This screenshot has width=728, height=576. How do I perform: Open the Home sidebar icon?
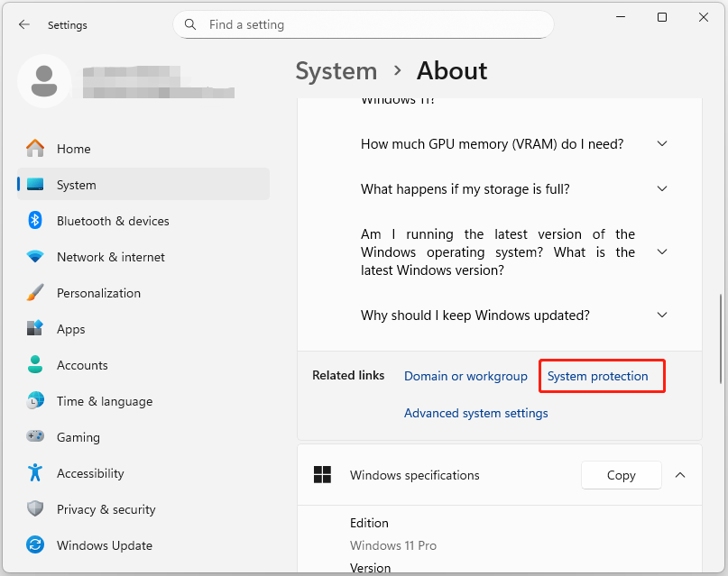pos(35,148)
